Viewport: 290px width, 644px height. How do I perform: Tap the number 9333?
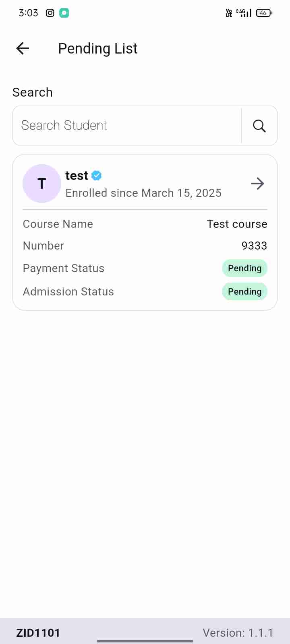254,246
